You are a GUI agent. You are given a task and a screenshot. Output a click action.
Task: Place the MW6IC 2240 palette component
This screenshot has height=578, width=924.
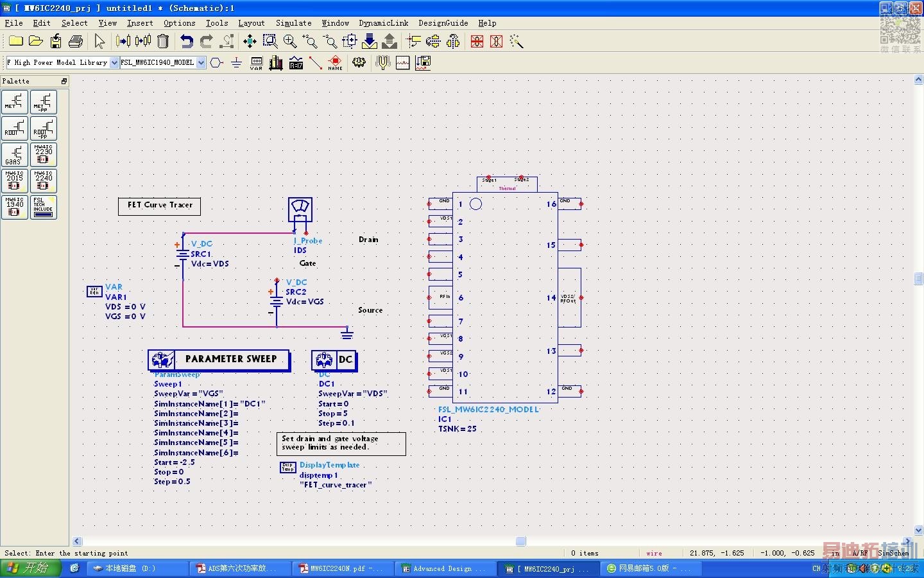tap(44, 181)
